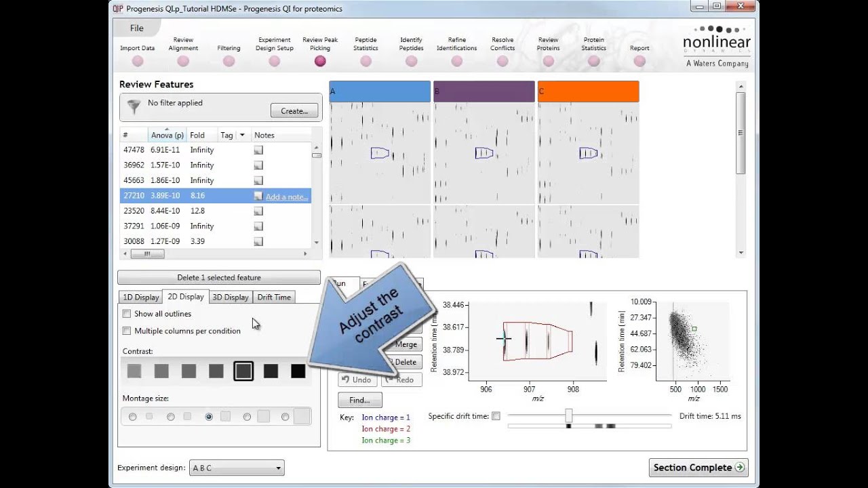Choose the second contrast swatch
Screen dimensions: 868x488
click(161, 371)
